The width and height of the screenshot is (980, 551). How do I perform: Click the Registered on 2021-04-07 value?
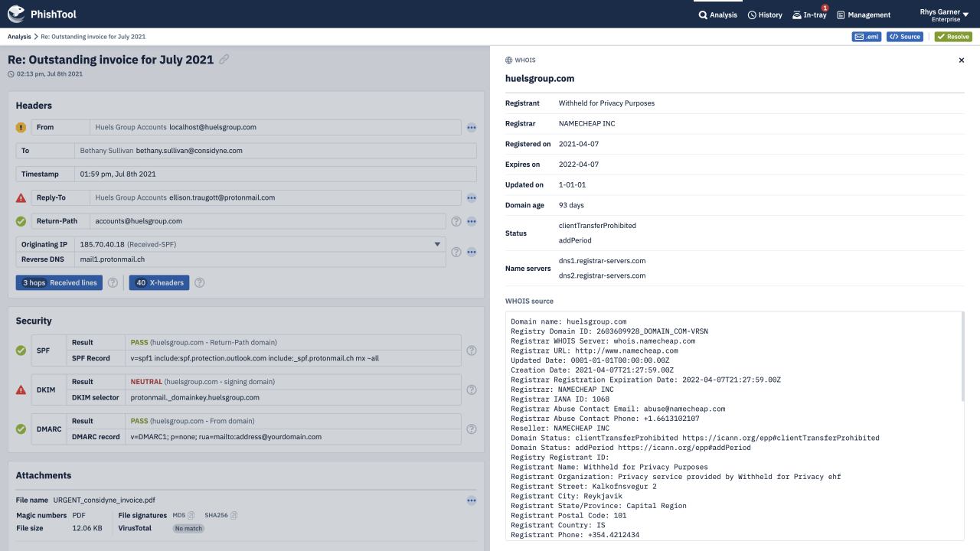pos(579,144)
